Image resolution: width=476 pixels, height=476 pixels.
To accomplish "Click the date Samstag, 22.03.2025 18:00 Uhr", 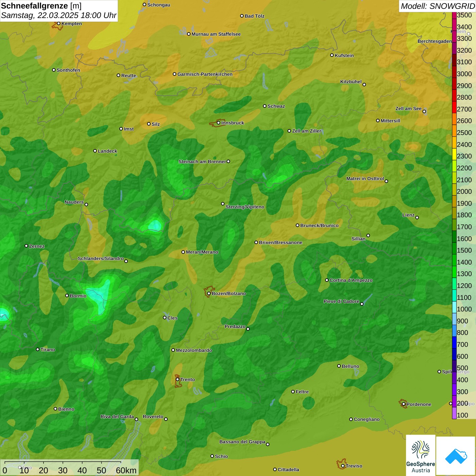I will point(58,15).
